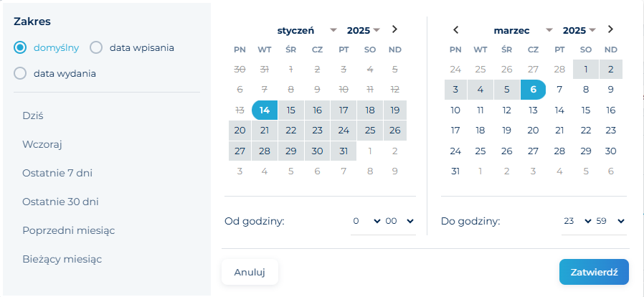Choose the Dziś preset range

34,115
